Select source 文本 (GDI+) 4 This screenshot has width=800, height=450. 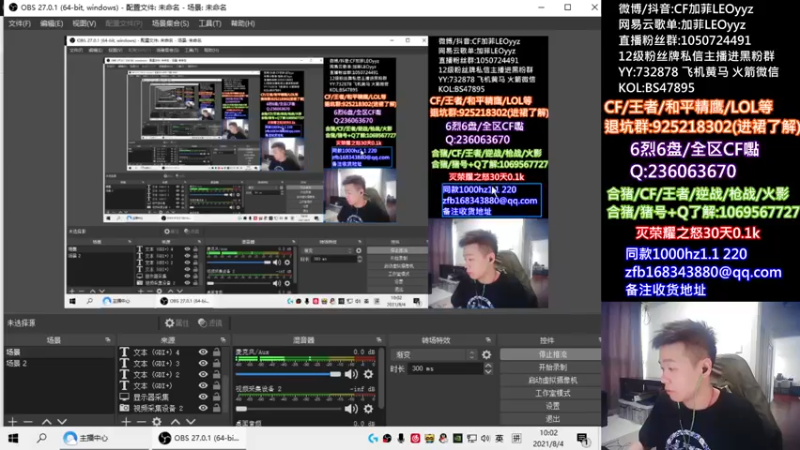156,352
